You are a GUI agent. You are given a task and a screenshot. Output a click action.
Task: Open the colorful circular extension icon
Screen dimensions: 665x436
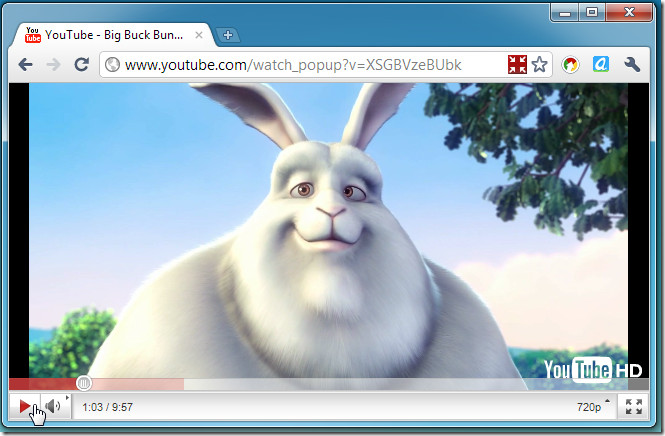570,64
